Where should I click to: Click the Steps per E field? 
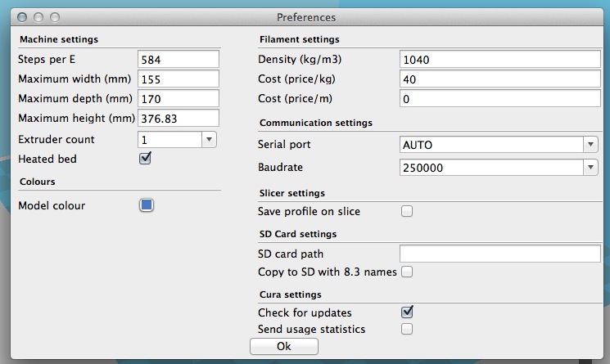178,60
